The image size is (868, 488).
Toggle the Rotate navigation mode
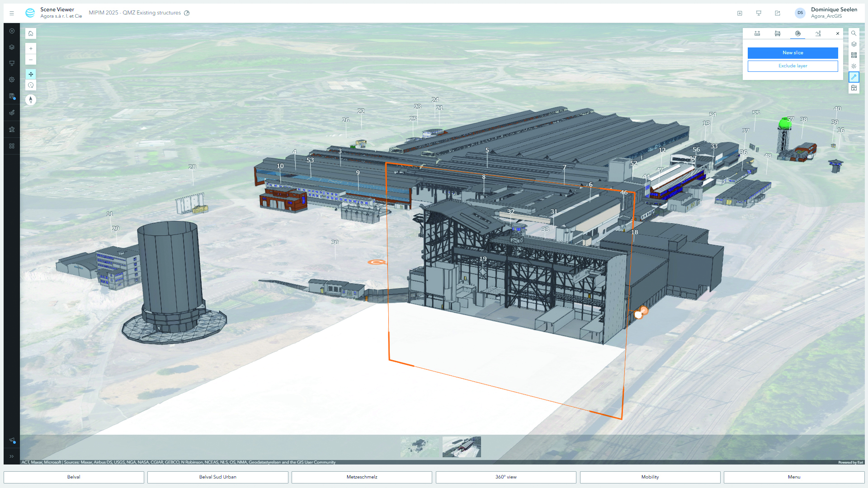click(31, 85)
